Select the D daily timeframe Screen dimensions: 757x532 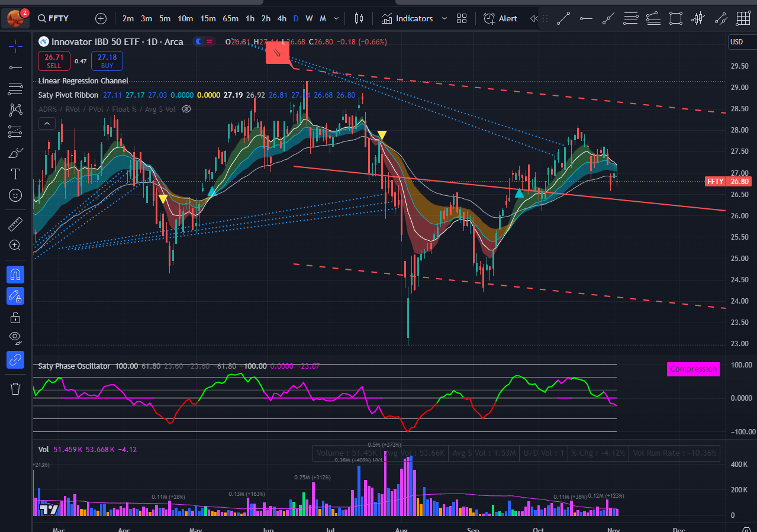pos(296,18)
